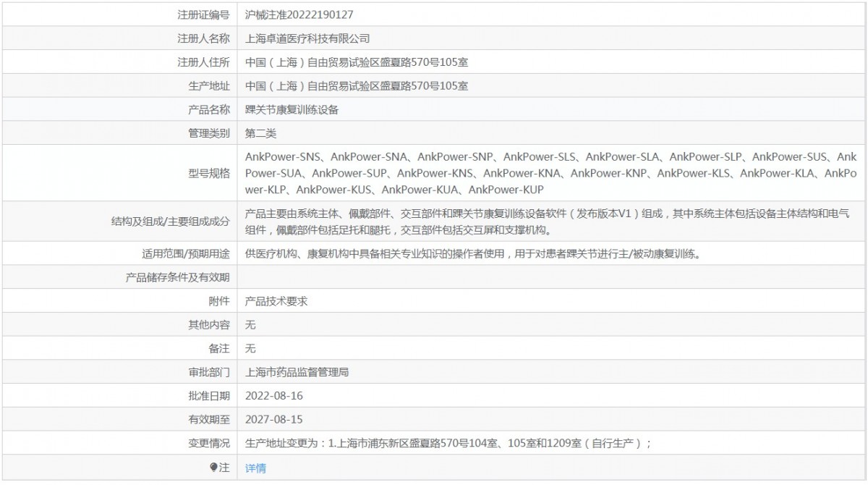Click the 注册人住所 label cell
Viewport: 868px width, 485px height.
click(119, 62)
